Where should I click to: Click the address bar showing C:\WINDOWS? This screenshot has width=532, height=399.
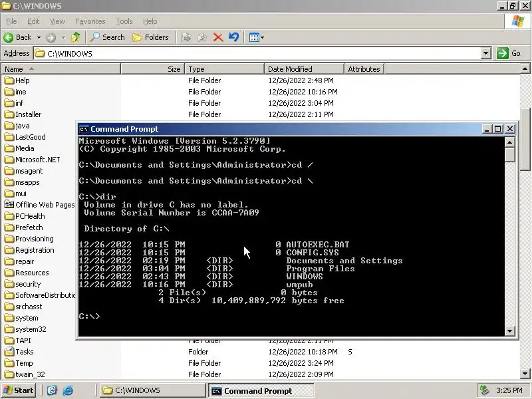coord(258,54)
